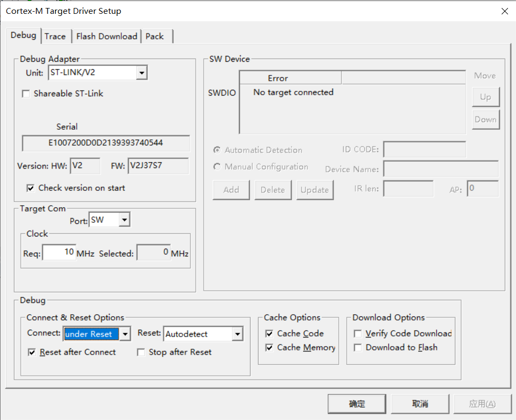The height and width of the screenshot is (420, 516).
Task: Expand the debug adapter Unit dropdown
Action: click(142, 72)
